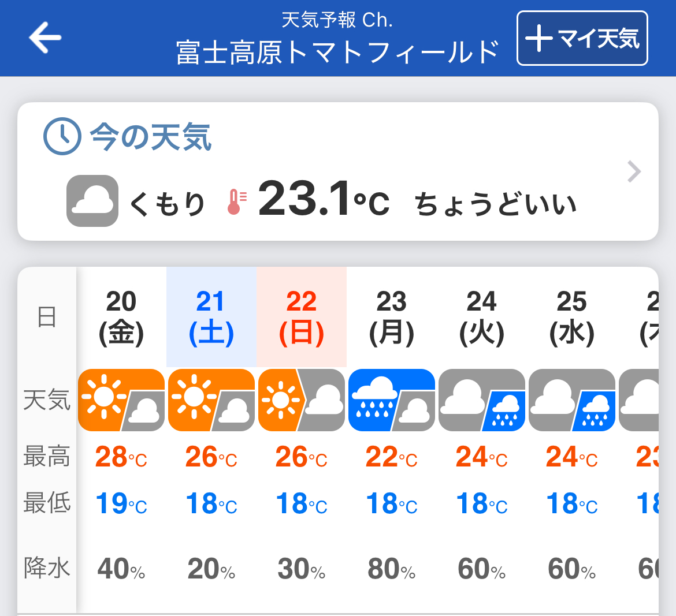Screen dimensions: 676x616
Task: Select the 80% precipitation value under Monday
Action: pyautogui.click(x=392, y=569)
